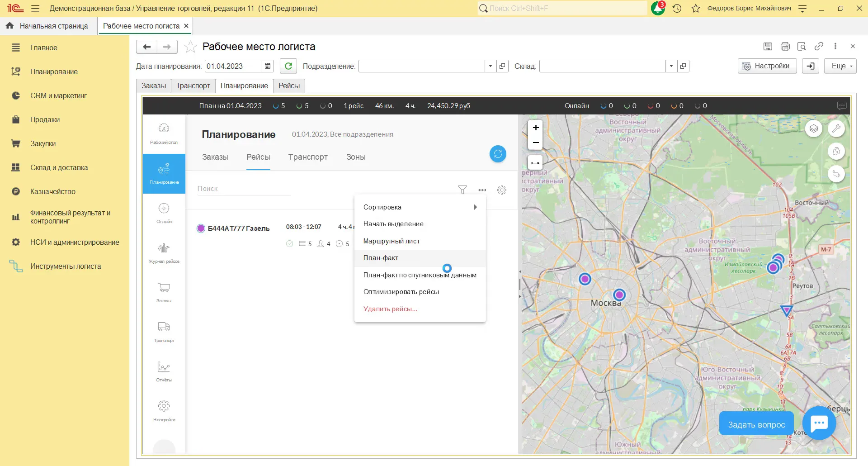Viewport: 868px width, 466px height.
Task: Open the Журнал рейсов sidebar icon
Action: click(164, 253)
